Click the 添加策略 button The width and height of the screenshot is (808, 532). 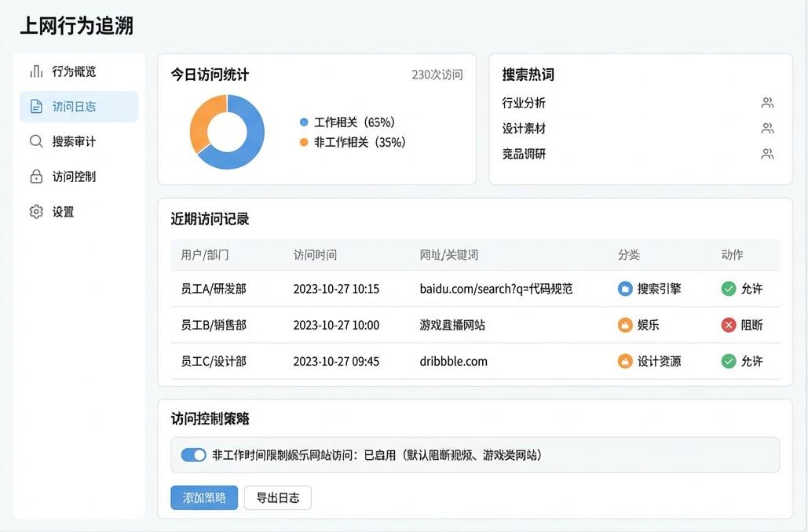coord(203,497)
